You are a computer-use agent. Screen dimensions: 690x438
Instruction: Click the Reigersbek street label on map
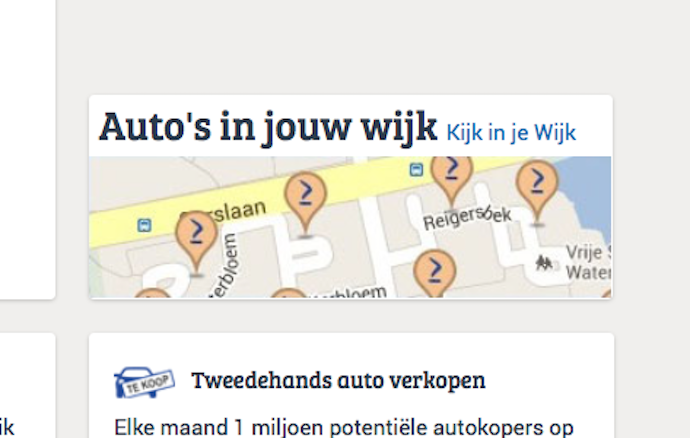(x=467, y=218)
